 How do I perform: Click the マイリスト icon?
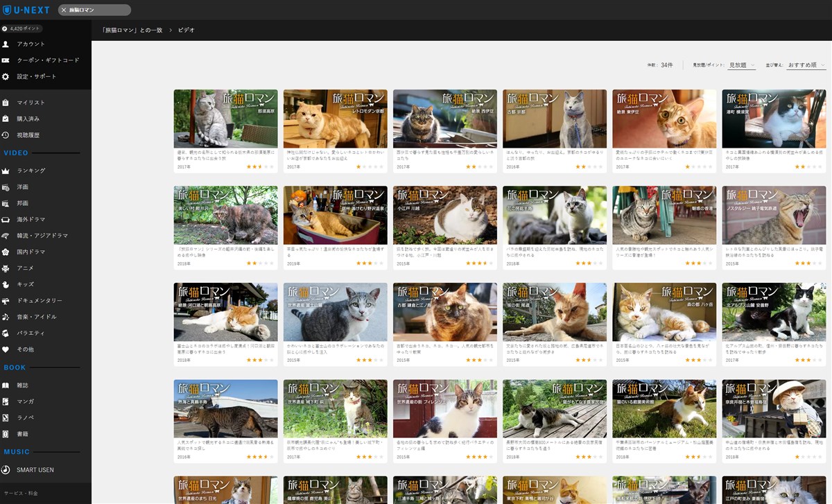click(6, 103)
